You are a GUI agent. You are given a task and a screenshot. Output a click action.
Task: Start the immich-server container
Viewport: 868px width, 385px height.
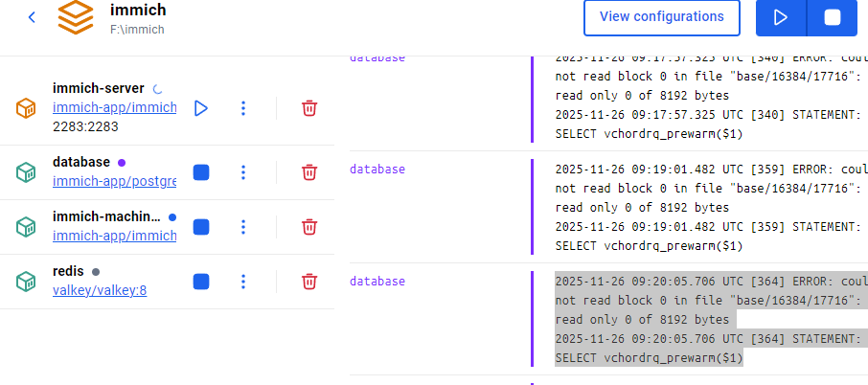point(201,108)
